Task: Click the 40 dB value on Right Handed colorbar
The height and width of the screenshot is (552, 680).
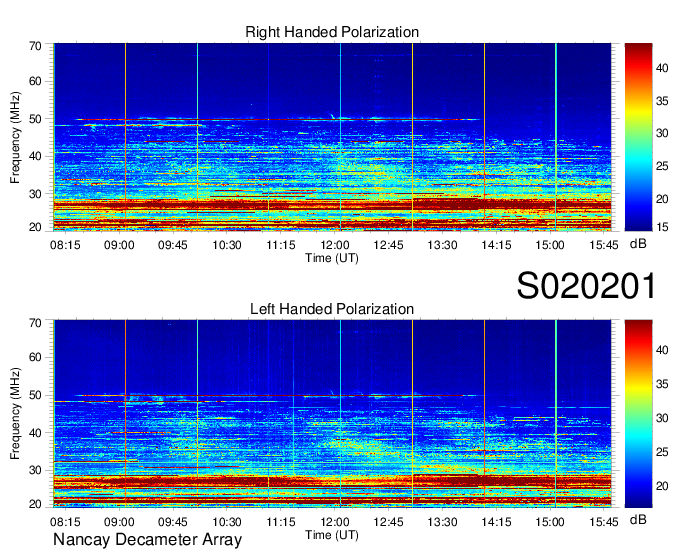Action: click(662, 68)
